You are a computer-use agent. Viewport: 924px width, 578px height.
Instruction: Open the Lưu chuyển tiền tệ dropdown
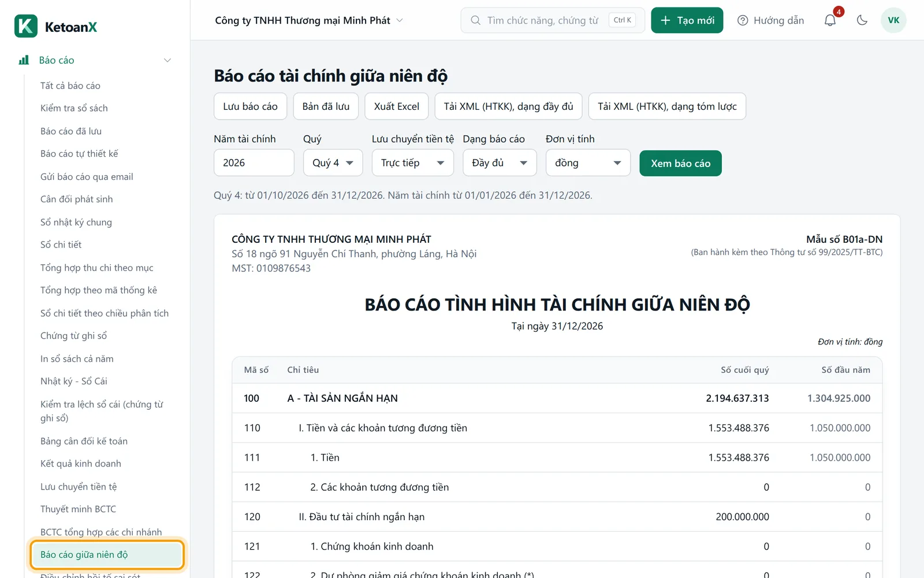[412, 163]
